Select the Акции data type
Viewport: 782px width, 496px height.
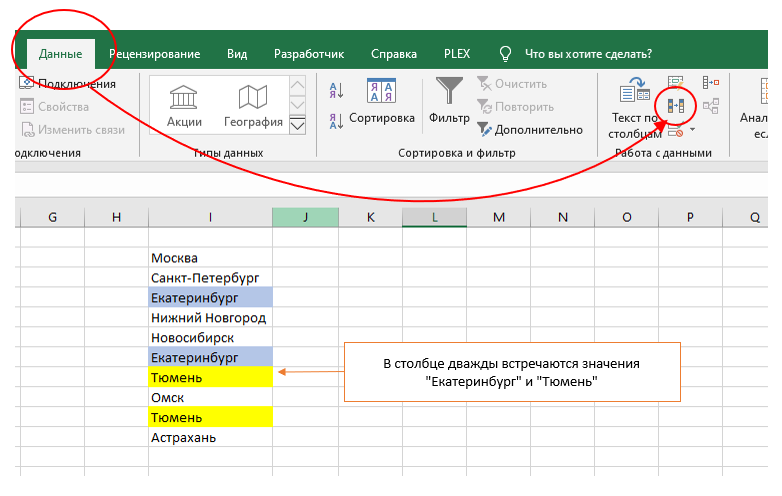point(184,106)
